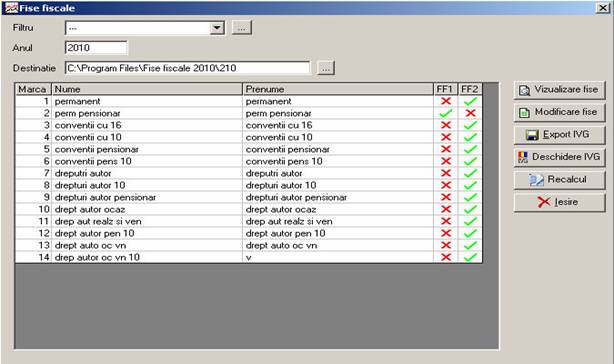Toggle FF1 X for conventii pens 10

[x=446, y=161]
